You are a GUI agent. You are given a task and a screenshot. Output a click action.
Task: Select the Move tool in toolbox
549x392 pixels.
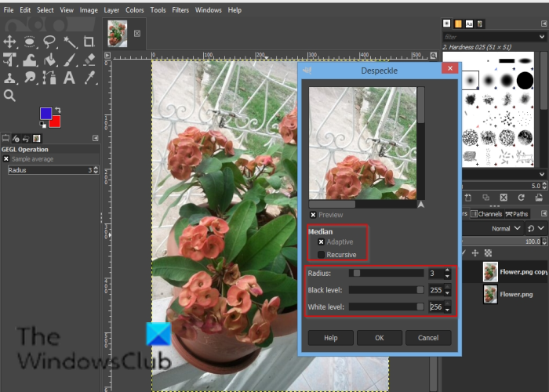pyautogui.click(x=10, y=41)
